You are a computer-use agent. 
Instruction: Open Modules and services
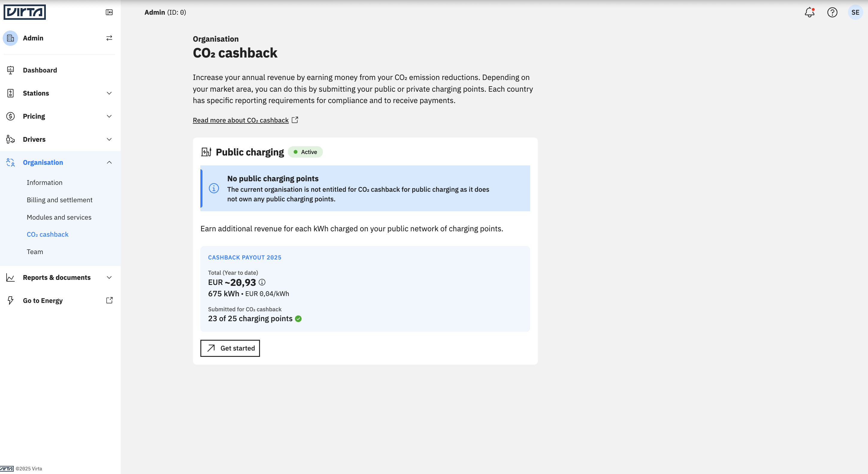point(59,217)
